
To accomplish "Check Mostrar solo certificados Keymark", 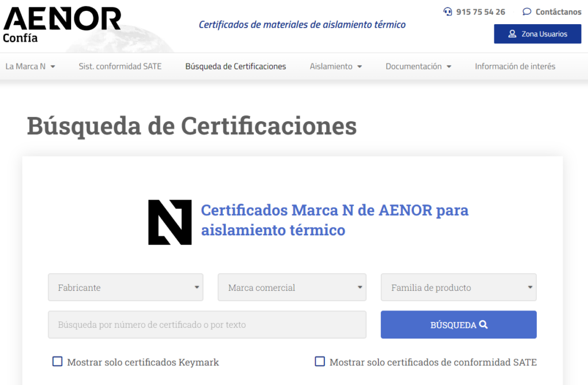I will pos(57,361).
